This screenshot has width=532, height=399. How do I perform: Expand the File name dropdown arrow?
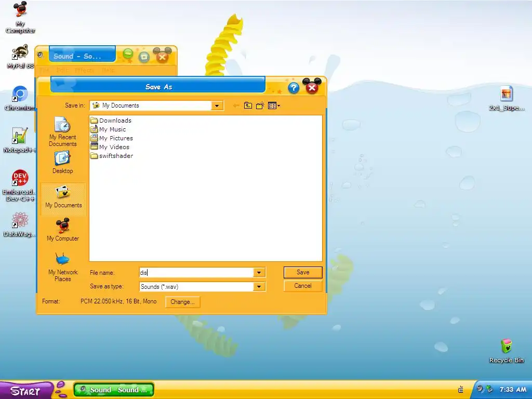(259, 272)
